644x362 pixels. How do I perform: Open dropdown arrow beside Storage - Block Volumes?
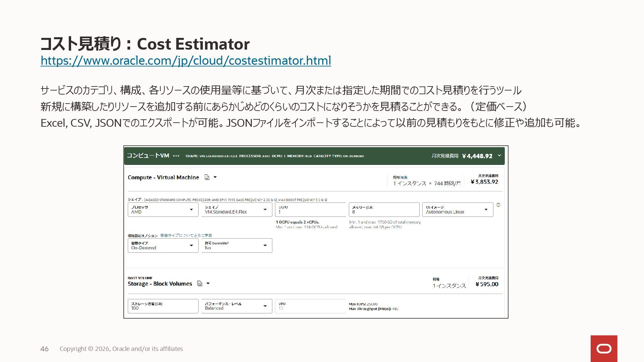pos(208,284)
